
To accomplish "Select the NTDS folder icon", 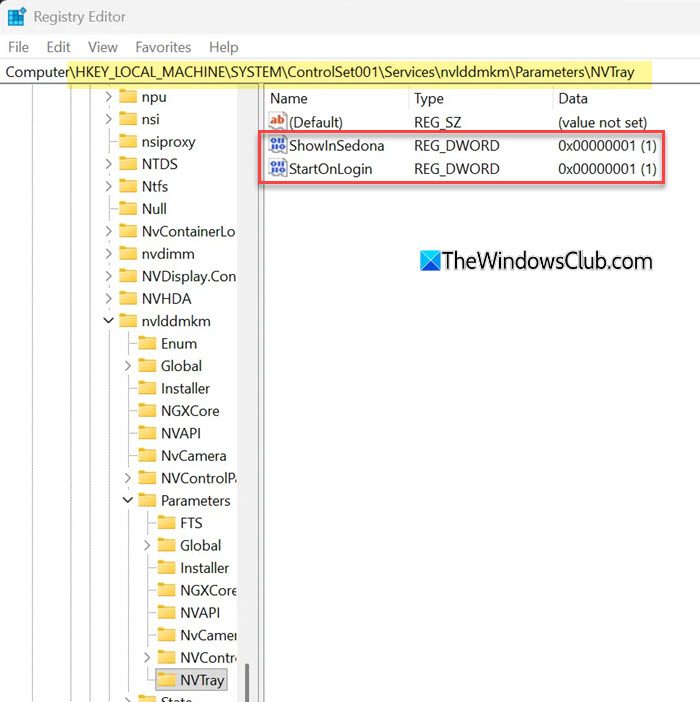I will [128, 163].
